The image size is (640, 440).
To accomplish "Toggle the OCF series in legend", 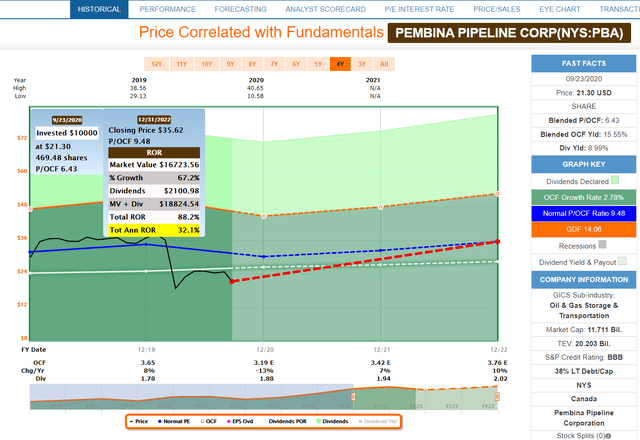I will [209, 421].
